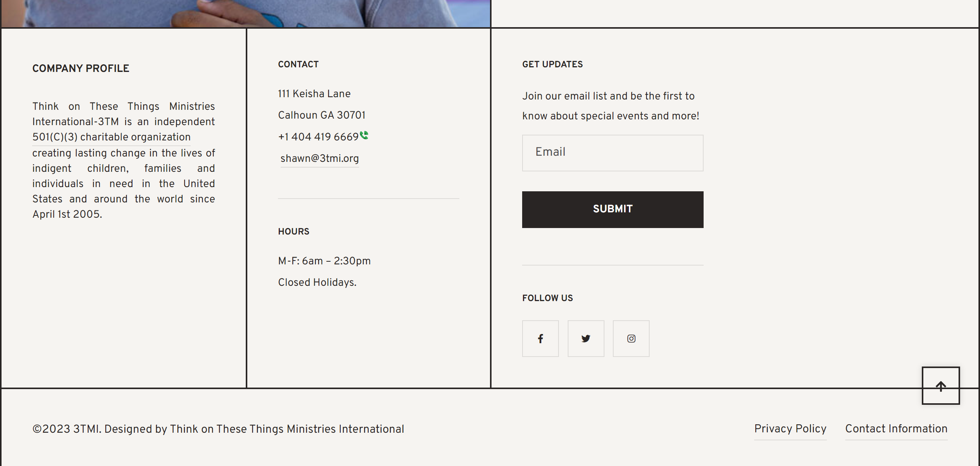
Task: Click the phone number +1 404 419 6669
Action: 318,137
